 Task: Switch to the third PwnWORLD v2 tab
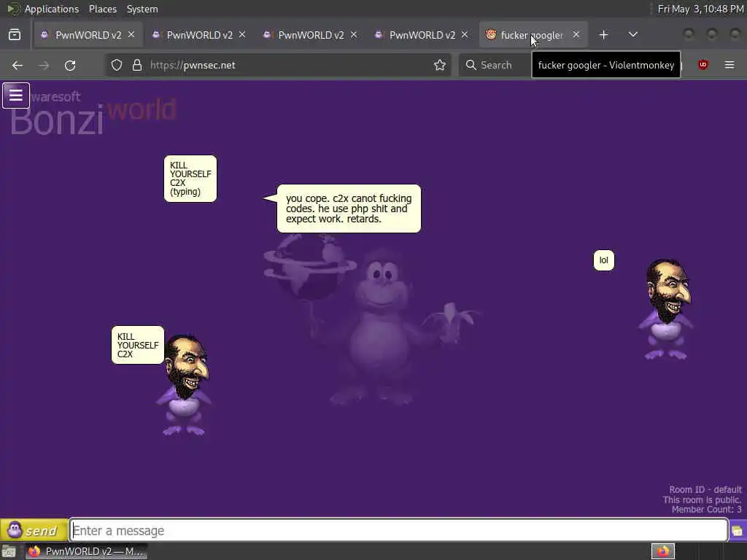[311, 35]
